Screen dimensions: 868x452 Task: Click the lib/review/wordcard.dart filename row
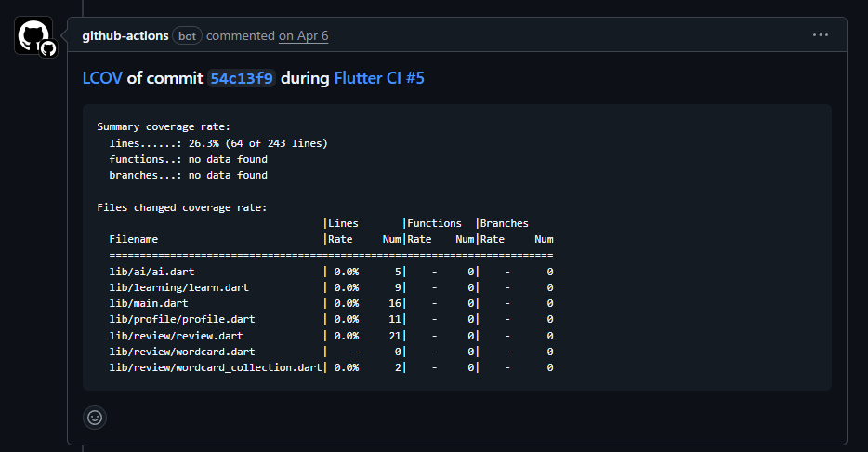pyautogui.click(x=181, y=352)
